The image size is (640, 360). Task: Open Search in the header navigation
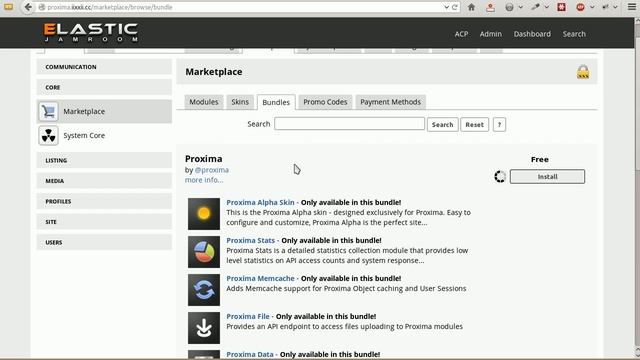(x=574, y=34)
